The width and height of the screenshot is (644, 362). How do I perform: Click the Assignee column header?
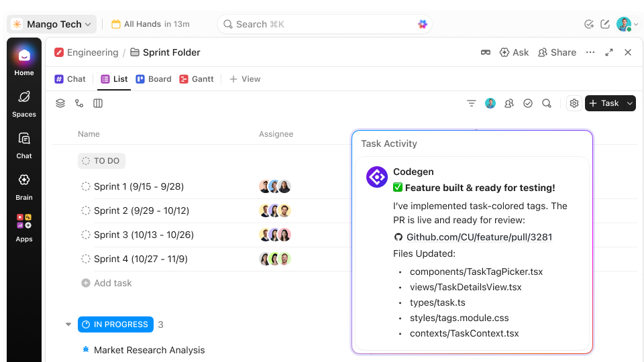tap(276, 134)
